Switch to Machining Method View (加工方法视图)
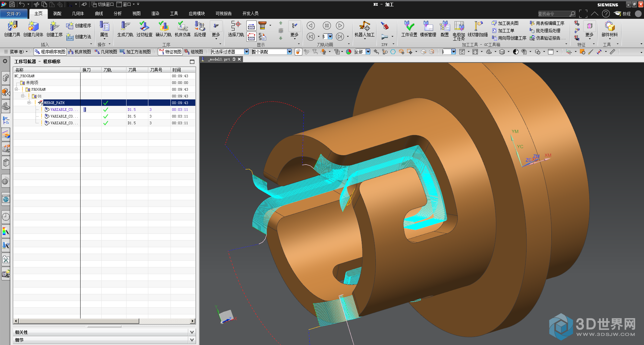 click(x=135, y=52)
